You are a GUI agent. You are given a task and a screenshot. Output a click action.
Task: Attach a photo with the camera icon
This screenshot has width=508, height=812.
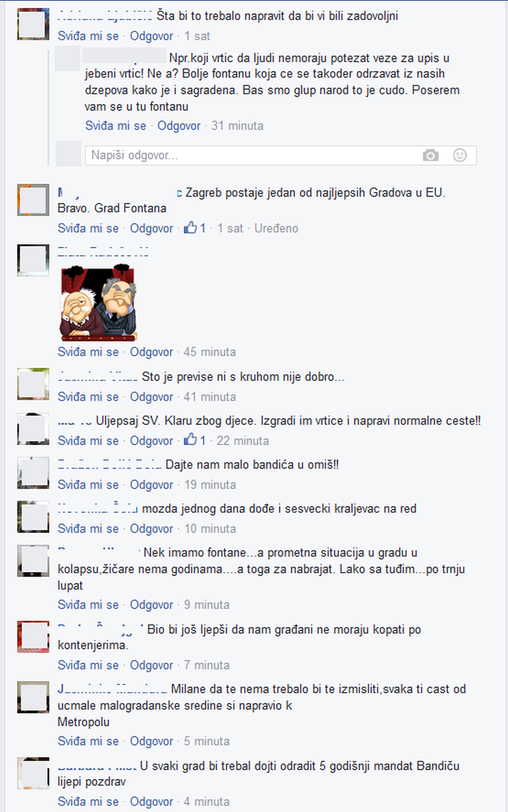click(x=430, y=156)
